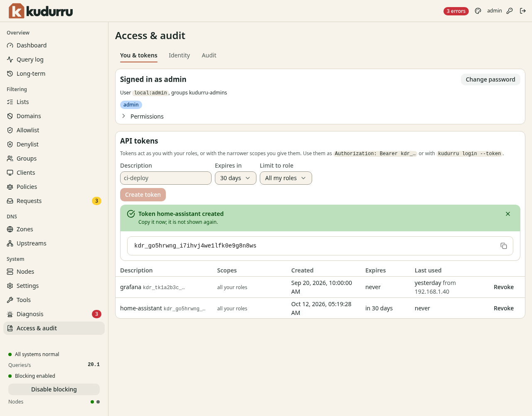532x416 pixels.
Task: Open the Dashboard page
Action: pyautogui.click(x=54, y=45)
